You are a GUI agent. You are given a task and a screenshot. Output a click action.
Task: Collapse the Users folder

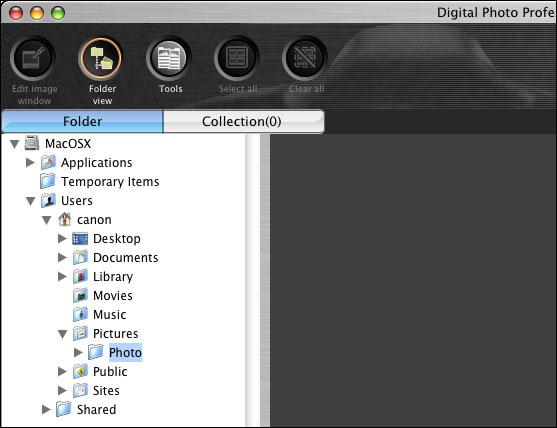[31, 201]
